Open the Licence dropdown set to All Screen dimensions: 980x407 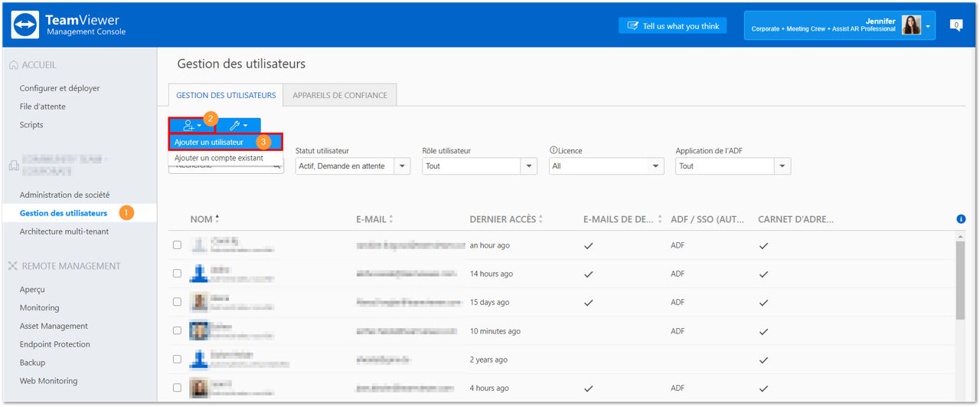point(606,166)
